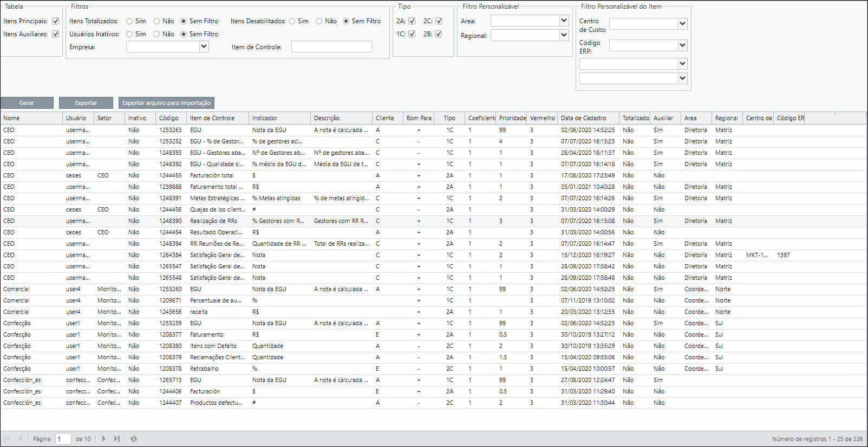Click the Exportar button
The image size is (868, 447).
tap(86, 103)
